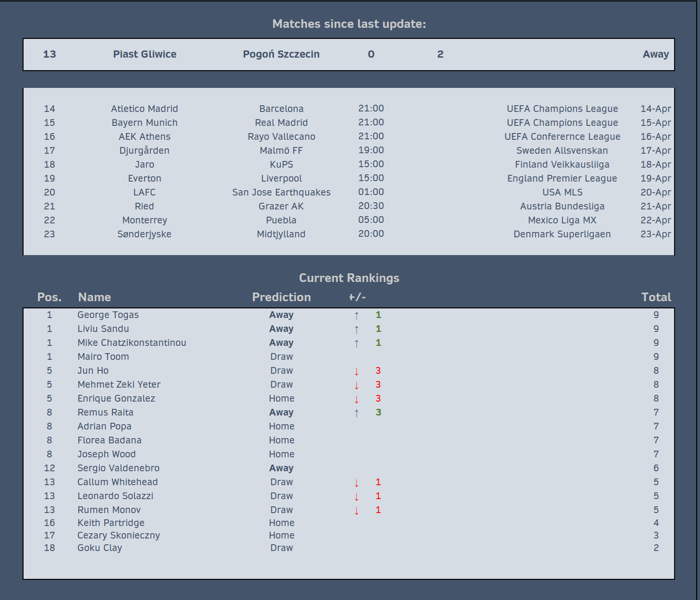Image resolution: width=700 pixels, height=600 pixels.
Task: Click the Denmark Superligaen league label
Action: tap(562, 234)
